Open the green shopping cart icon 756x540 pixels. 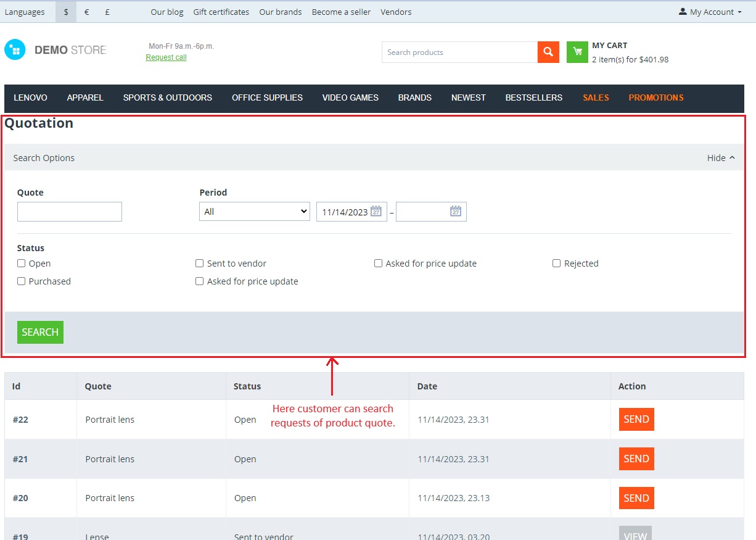click(577, 52)
